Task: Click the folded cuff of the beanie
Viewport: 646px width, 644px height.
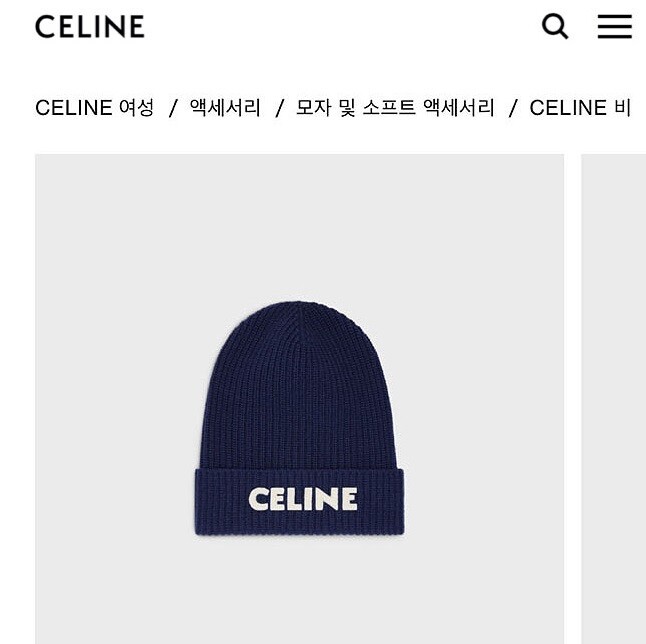Action: tap(300, 502)
